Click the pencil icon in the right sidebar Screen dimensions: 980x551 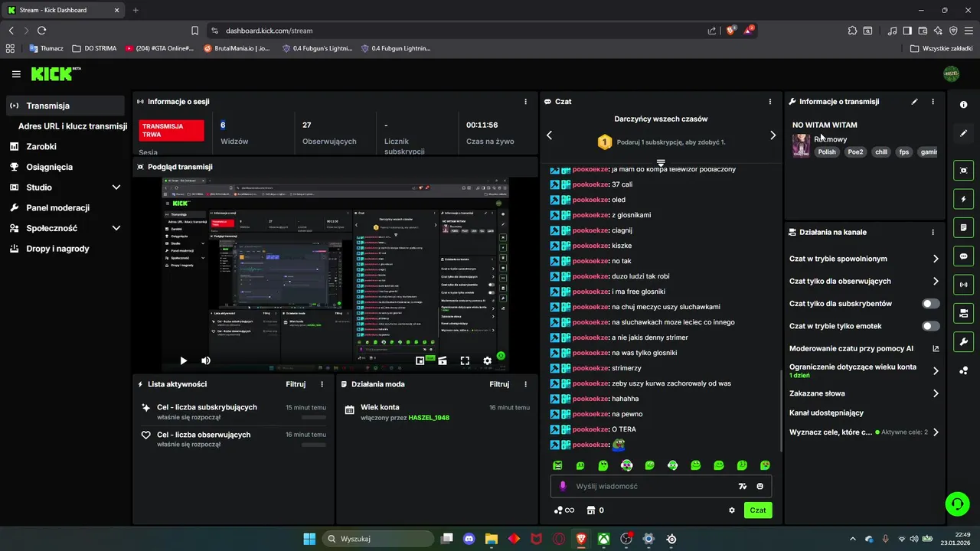[963, 133]
